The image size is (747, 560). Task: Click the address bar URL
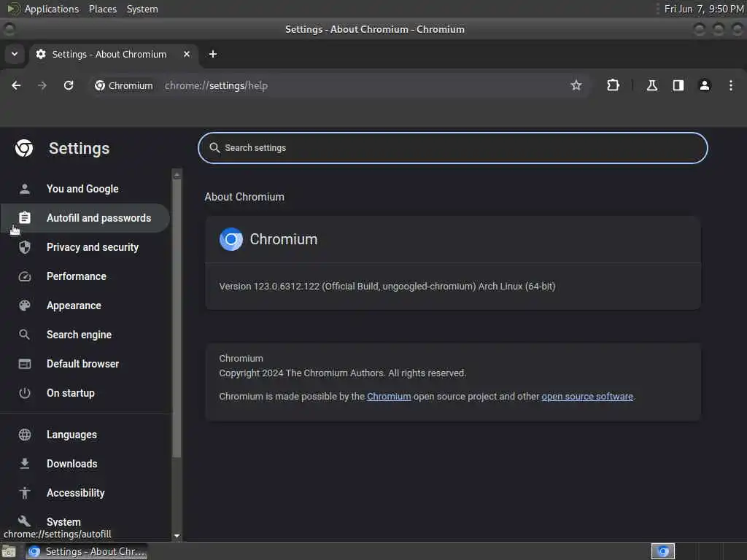pos(216,86)
